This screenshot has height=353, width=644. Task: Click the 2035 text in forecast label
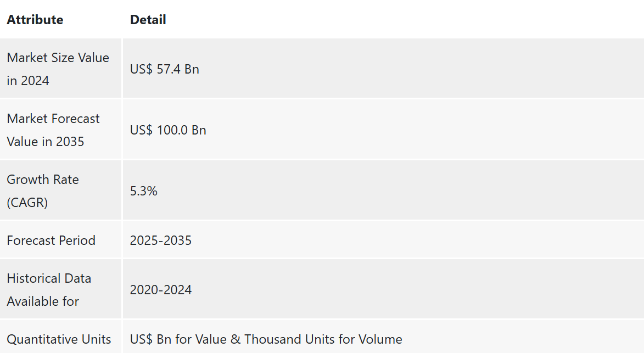click(x=70, y=141)
